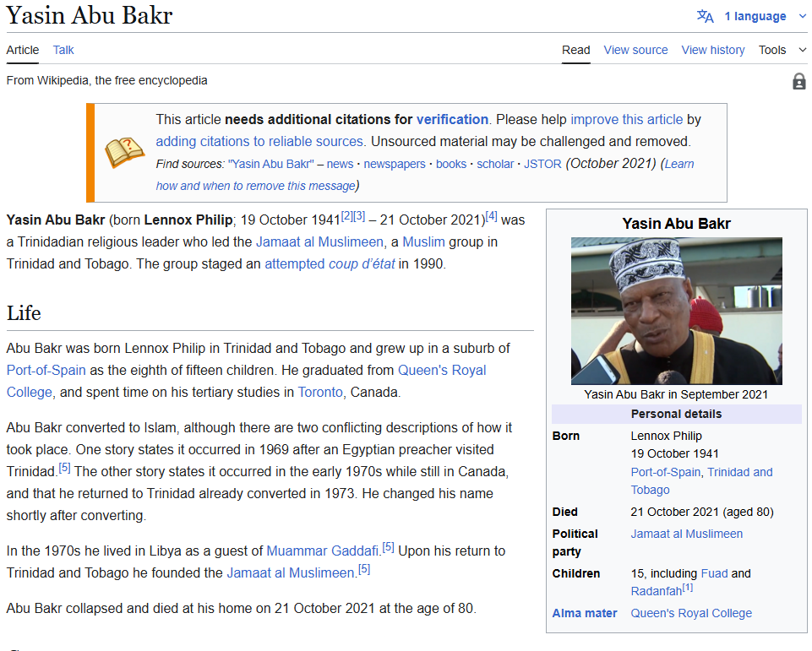Open Jamaat al Muslimeen link in Life section
Viewport: 812px width, 651px height.
[291, 573]
